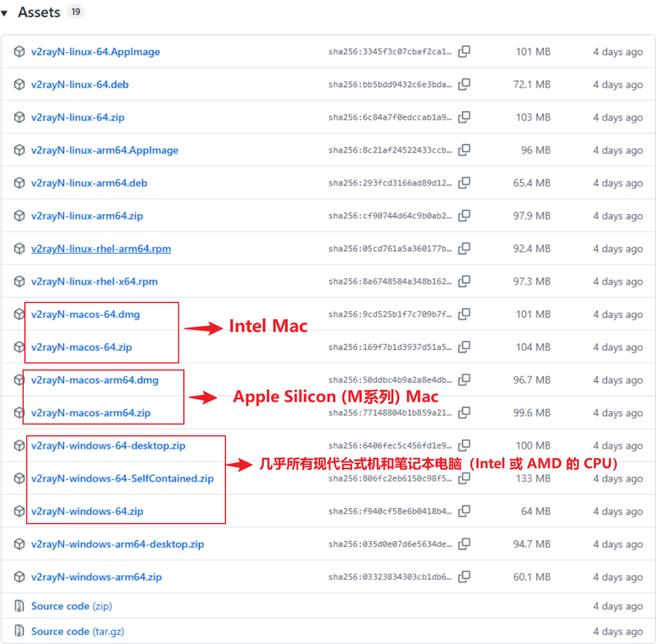The height and width of the screenshot is (644, 656).
Task: Copy SHA256 hash for v2rayN-linux-64.AppImage
Action: [464, 52]
